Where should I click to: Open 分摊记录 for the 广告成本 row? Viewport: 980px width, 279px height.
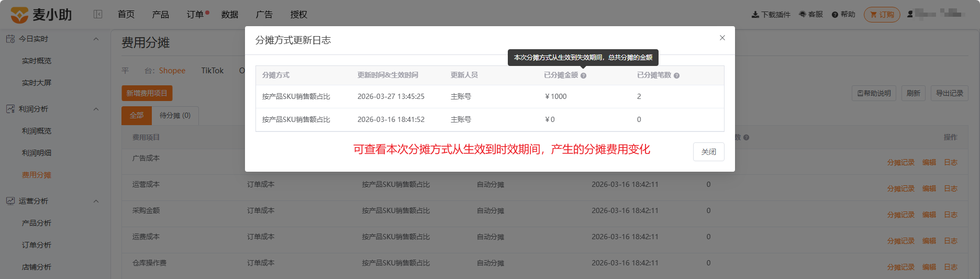click(x=901, y=162)
